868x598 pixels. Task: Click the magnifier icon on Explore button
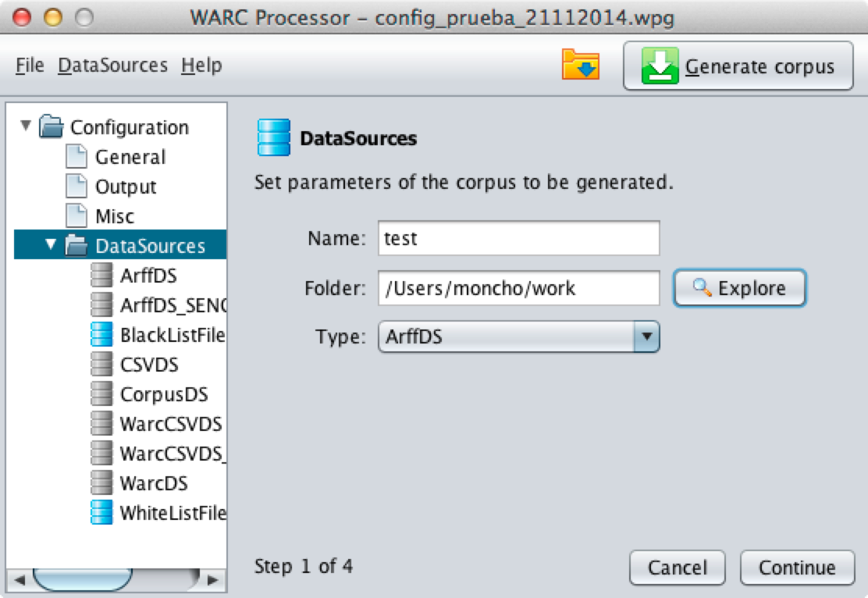[701, 287]
